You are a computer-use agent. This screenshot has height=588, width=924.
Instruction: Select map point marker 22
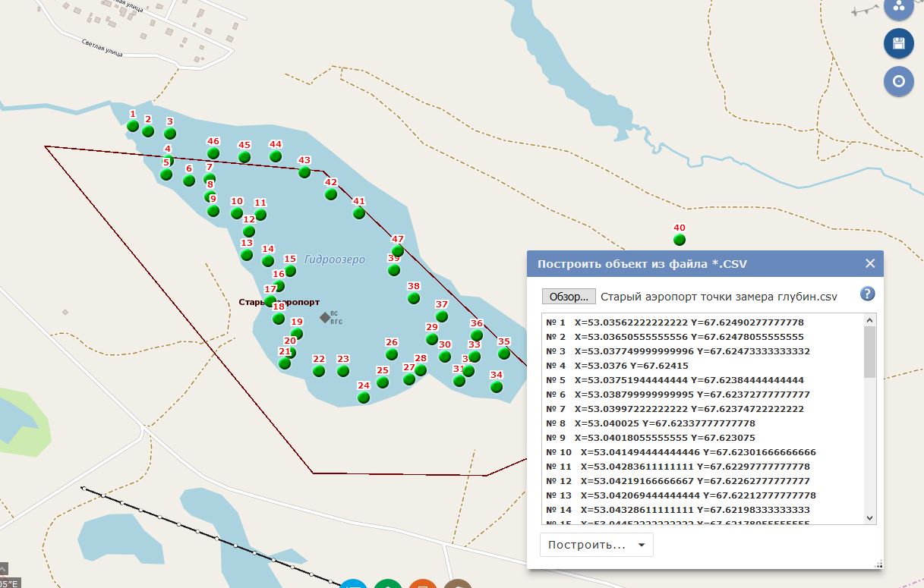(319, 371)
